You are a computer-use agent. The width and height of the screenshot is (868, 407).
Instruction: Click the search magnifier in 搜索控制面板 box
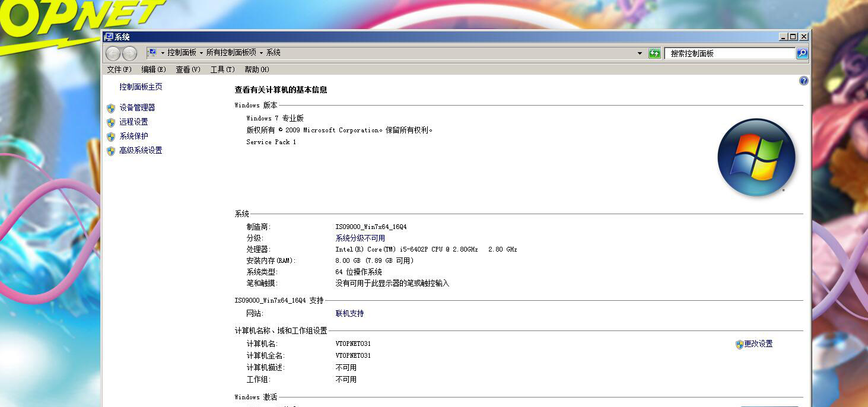(801, 53)
